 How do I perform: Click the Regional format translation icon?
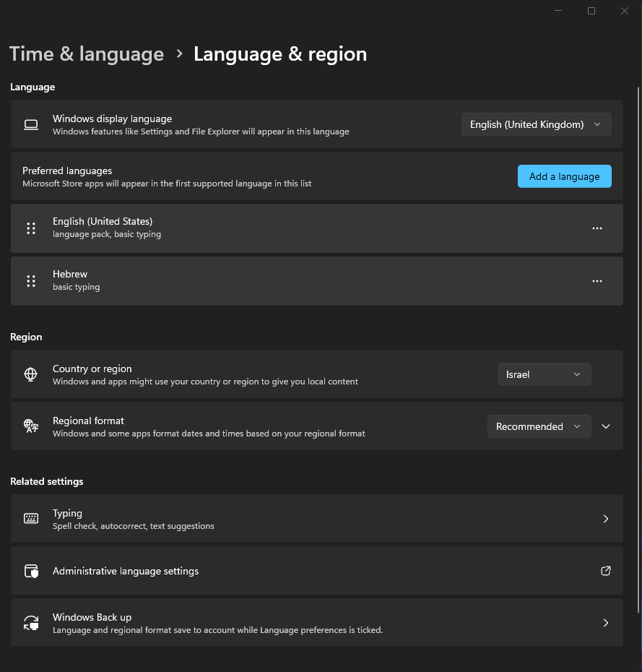[31, 426]
